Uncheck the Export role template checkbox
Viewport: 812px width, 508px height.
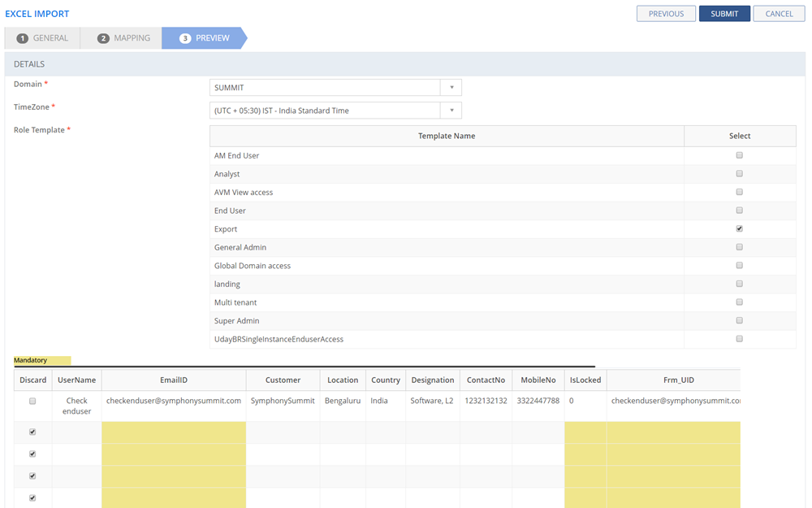tap(739, 229)
